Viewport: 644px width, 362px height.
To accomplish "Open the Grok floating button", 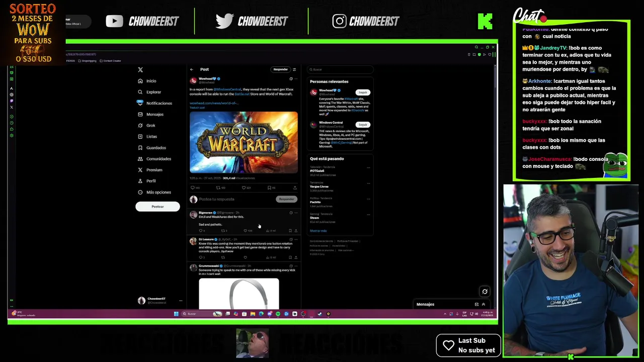I will tap(485, 291).
